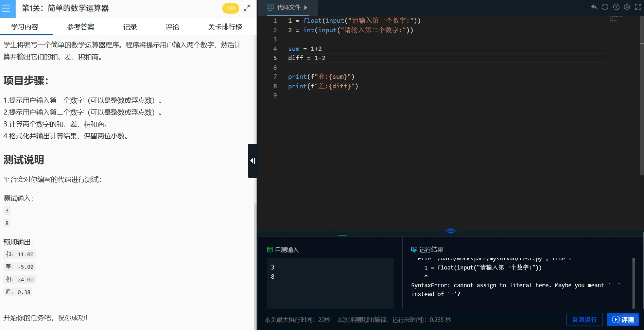Collapse the left task description panel

click(252, 160)
